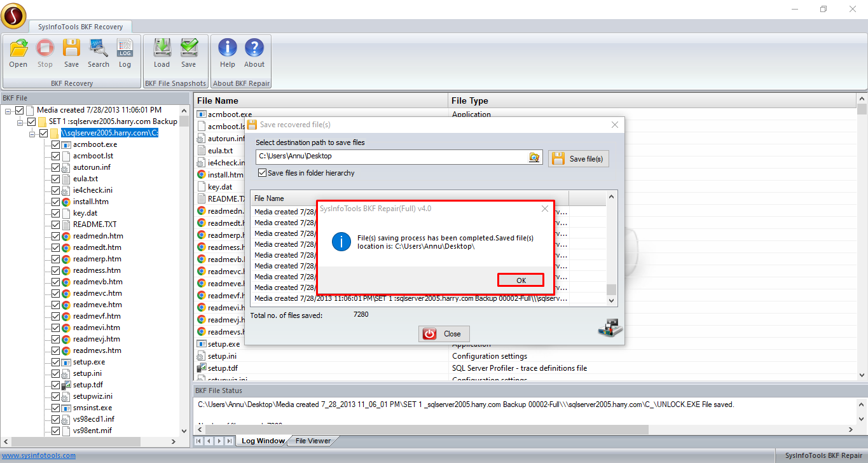This screenshot has height=463, width=868.
Task: Click the File Type column header
Action: pos(652,100)
